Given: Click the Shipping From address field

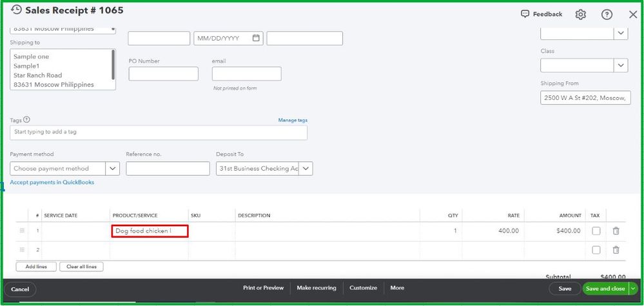Looking at the screenshot, I should (586, 98).
